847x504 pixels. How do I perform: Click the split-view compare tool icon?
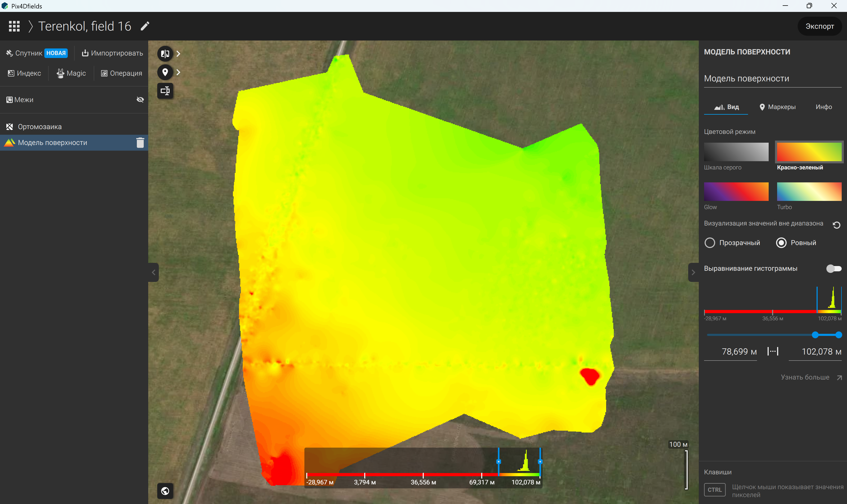165,54
